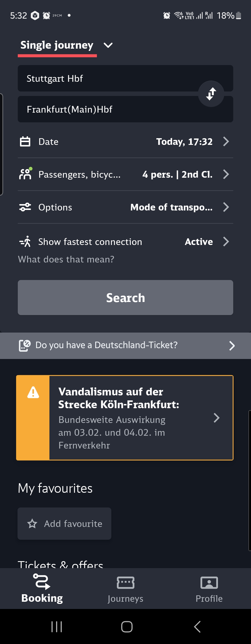
Task: Tap the calendar Date icon
Action: 25,142
